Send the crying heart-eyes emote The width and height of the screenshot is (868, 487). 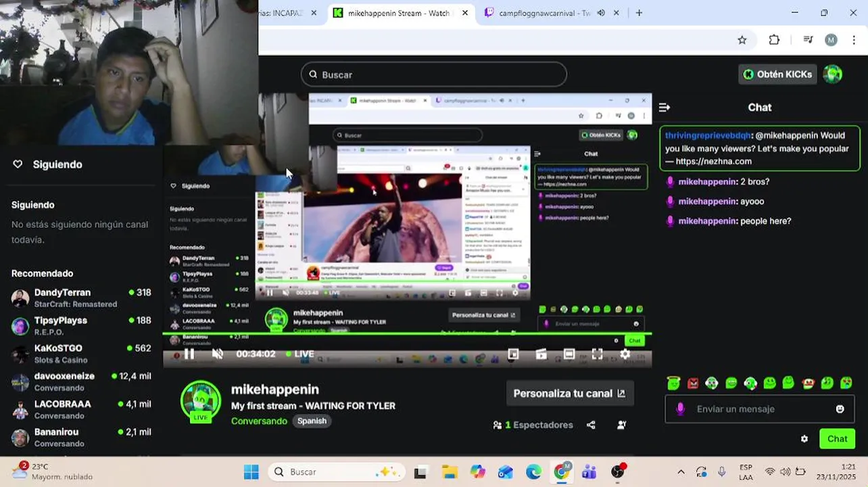[846, 384]
